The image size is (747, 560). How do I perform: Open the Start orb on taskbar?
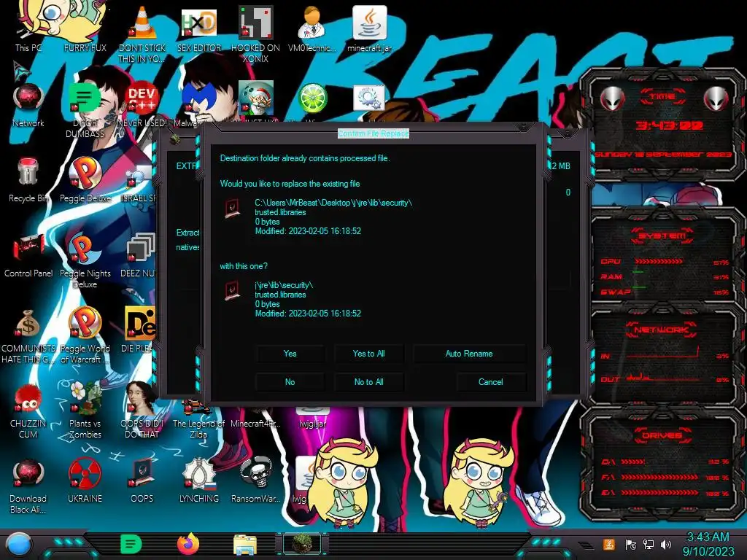[x=19, y=545]
